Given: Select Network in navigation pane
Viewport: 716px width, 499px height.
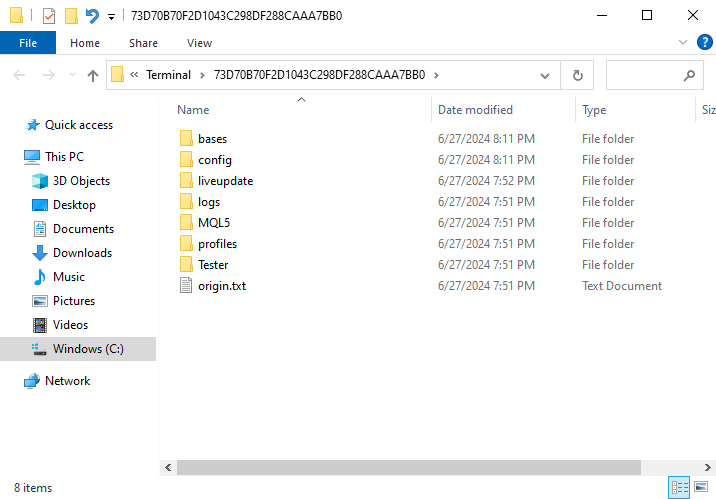Looking at the screenshot, I should pos(68,381).
